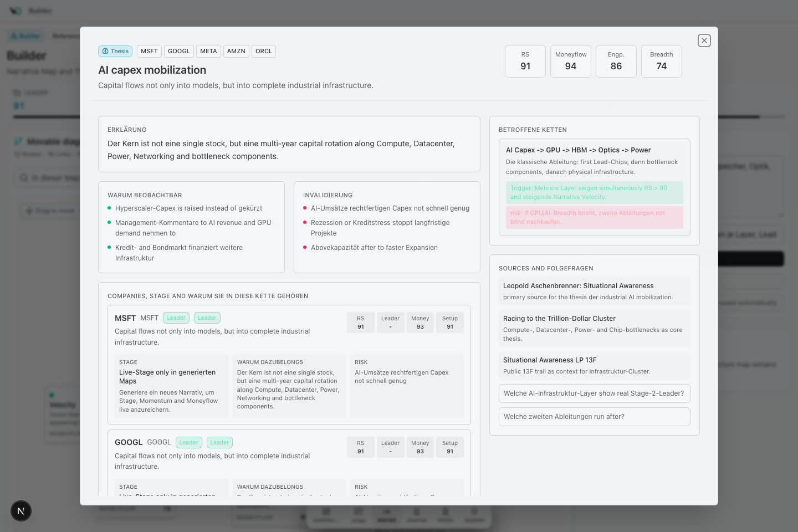
Task: Click the Moneyflow 94 stat box
Action: pyautogui.click(x=571, y=61)
